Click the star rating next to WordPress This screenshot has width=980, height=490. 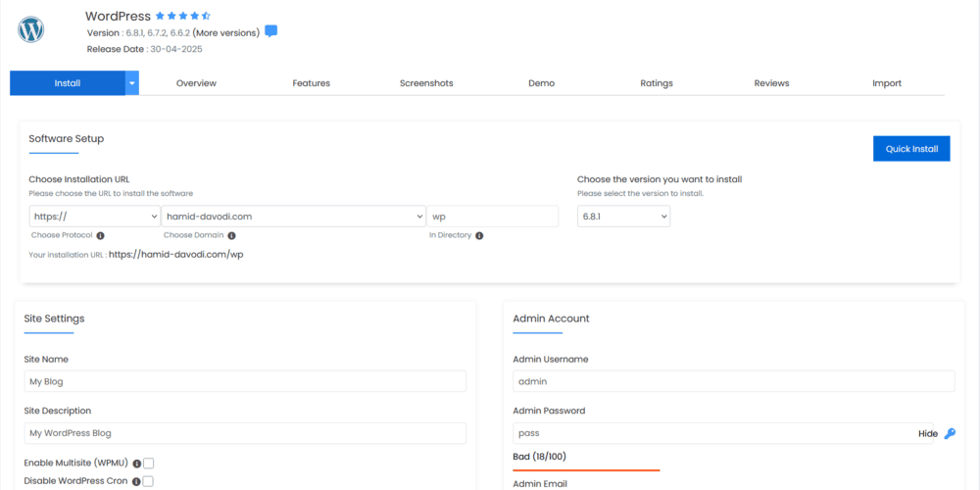click(x=183, y=16)
